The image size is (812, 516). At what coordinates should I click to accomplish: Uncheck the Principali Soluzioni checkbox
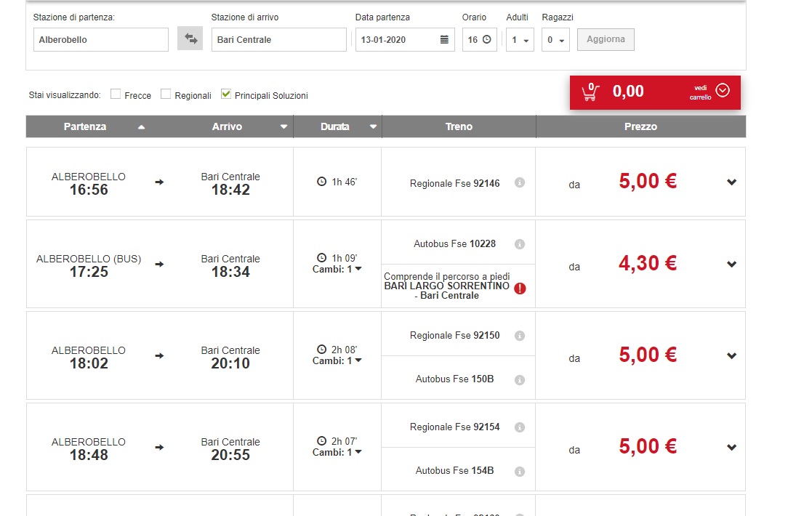point(226,94)
